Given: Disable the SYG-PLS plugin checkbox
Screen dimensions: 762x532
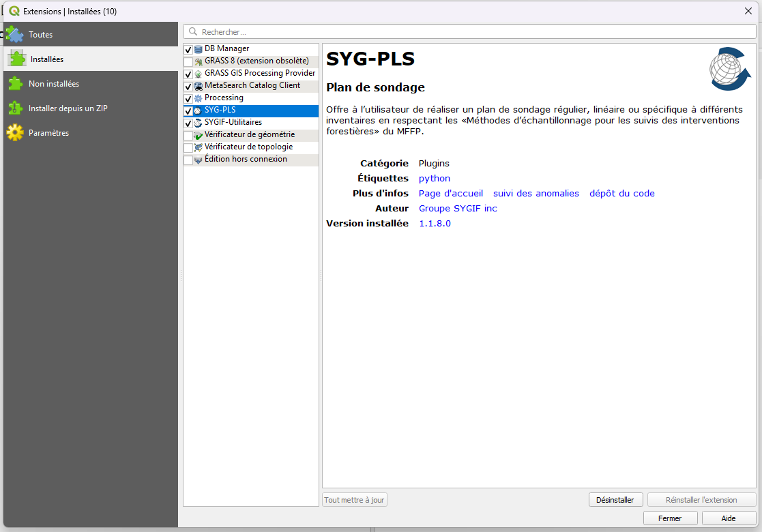Looking at the screenshot, I should tap(188, 110).
